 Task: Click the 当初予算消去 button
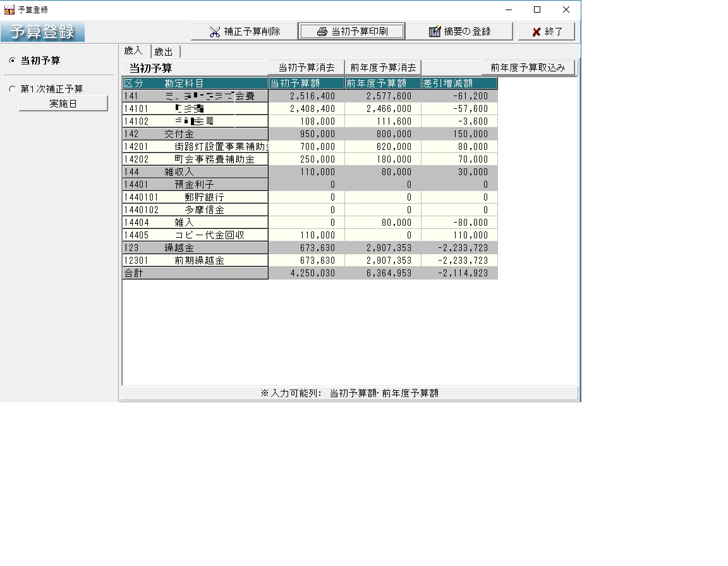click(x=306, y=68)
